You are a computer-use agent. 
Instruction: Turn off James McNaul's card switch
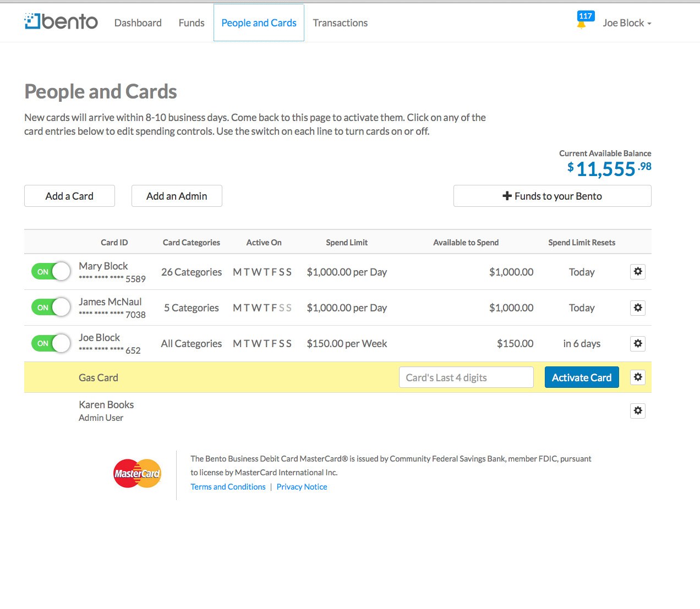[x=51, y=307]
